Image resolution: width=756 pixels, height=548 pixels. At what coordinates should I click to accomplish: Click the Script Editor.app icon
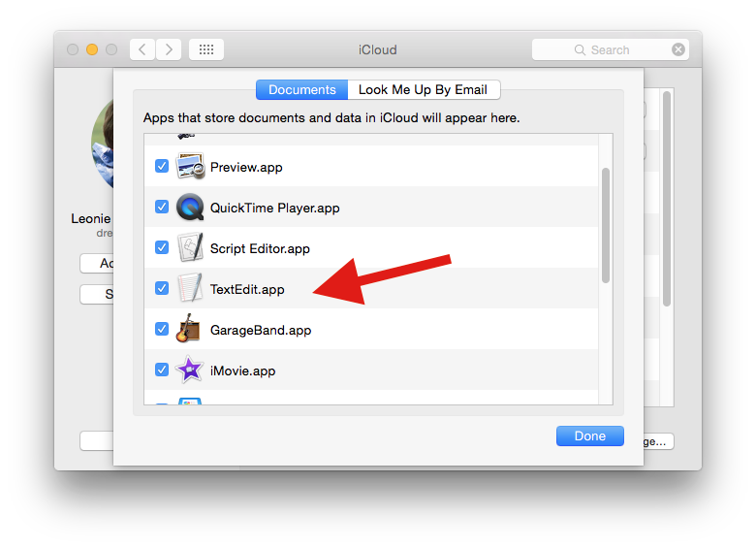click(x=190, y=248)
